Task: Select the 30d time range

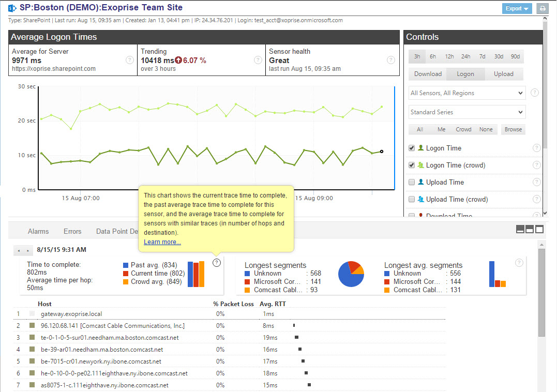Action: point(499,56)
